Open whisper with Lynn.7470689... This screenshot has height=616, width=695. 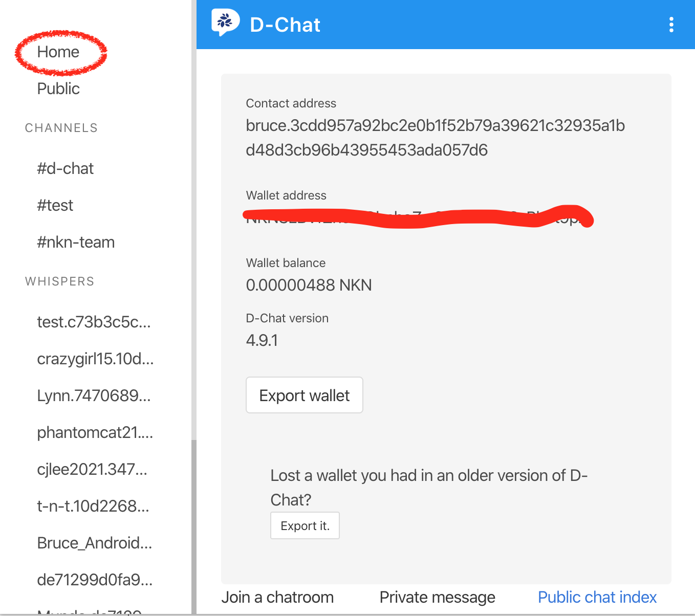coord(94,395)
